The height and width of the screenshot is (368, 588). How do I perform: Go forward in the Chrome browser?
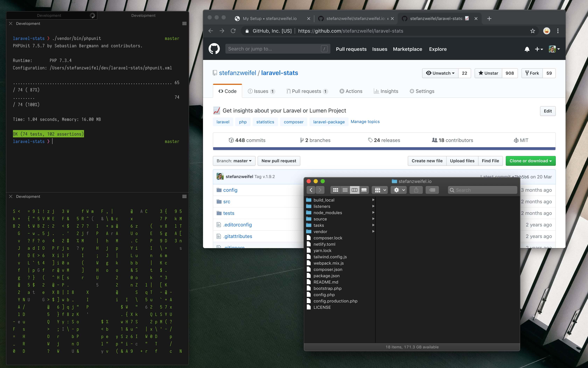pyautogui.click(x=222, y=31)
